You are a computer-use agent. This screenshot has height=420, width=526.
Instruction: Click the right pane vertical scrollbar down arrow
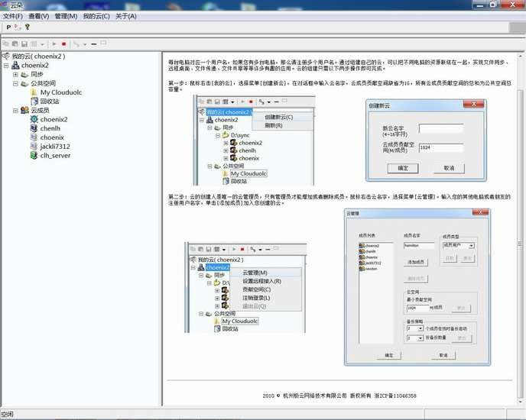520,402
